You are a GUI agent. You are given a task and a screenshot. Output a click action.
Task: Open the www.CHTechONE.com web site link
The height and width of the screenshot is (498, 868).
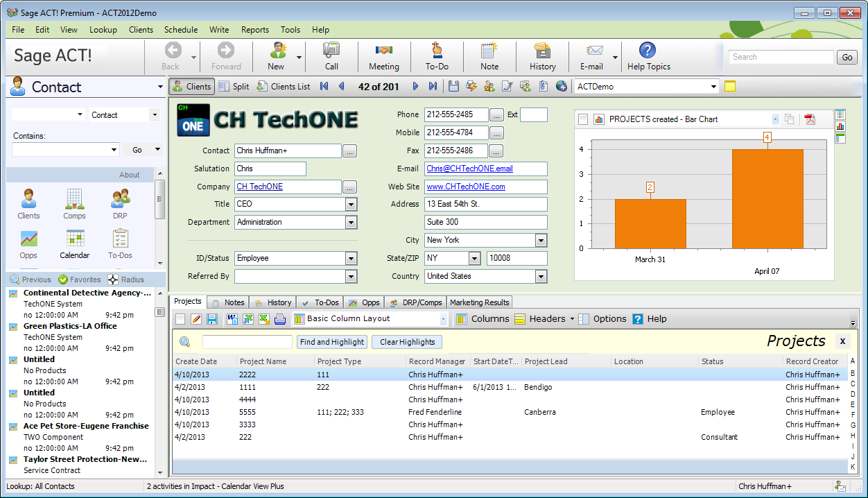point(466,187)
